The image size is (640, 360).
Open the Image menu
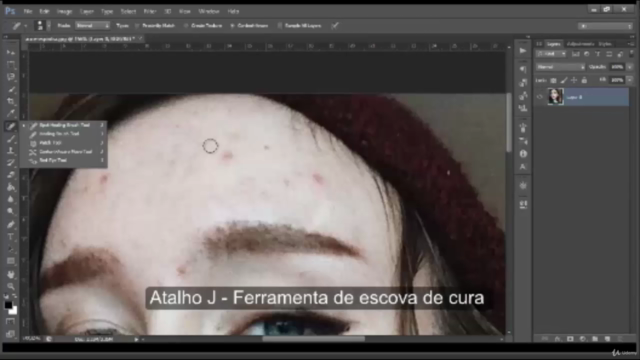(x=64, y=11)
